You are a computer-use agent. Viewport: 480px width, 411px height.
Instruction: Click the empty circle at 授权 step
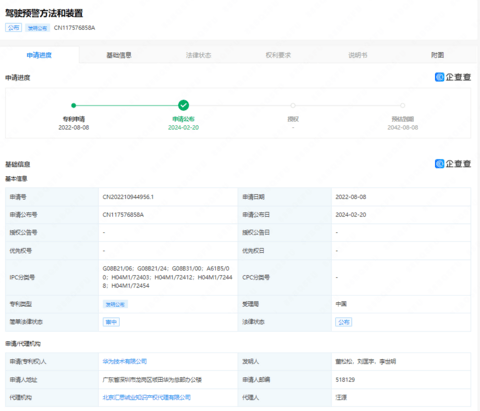pyautogui.click(x=293, y=105)
